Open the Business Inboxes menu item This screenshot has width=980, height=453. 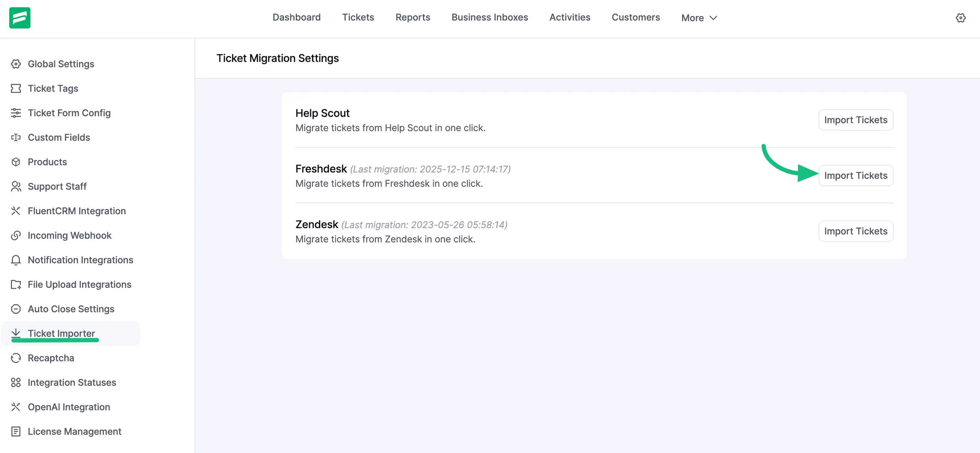click(x=489, y=18)
